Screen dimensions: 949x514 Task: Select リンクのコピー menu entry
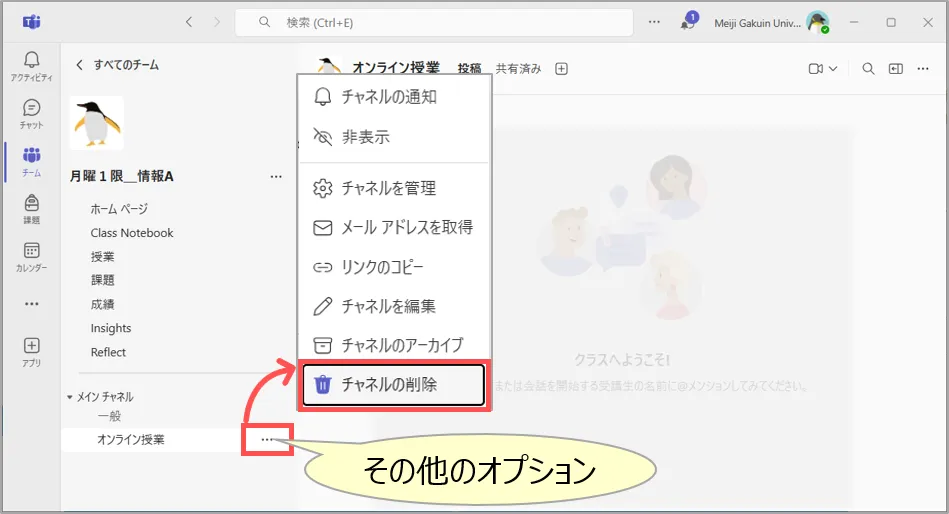point(382,267)
